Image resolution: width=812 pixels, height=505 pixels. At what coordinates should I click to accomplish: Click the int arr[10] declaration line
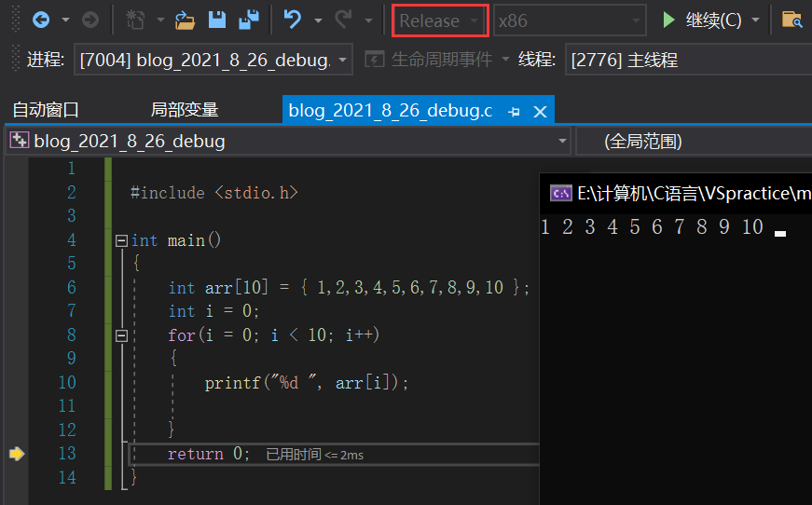point(349,287)
